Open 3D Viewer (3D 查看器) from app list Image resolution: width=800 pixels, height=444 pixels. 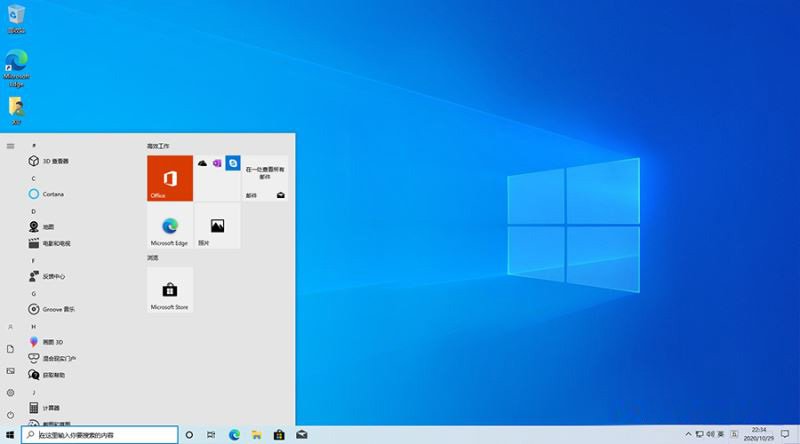(x=48, y=161)
